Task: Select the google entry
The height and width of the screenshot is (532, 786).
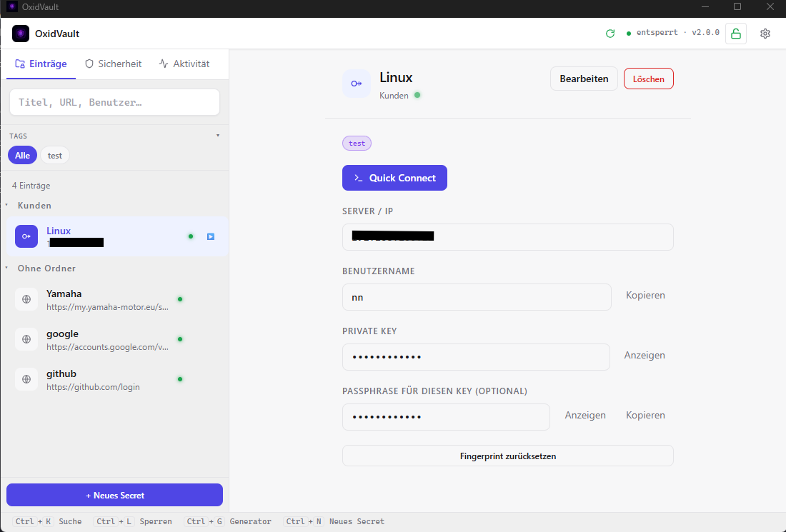Action: point(114,340)
